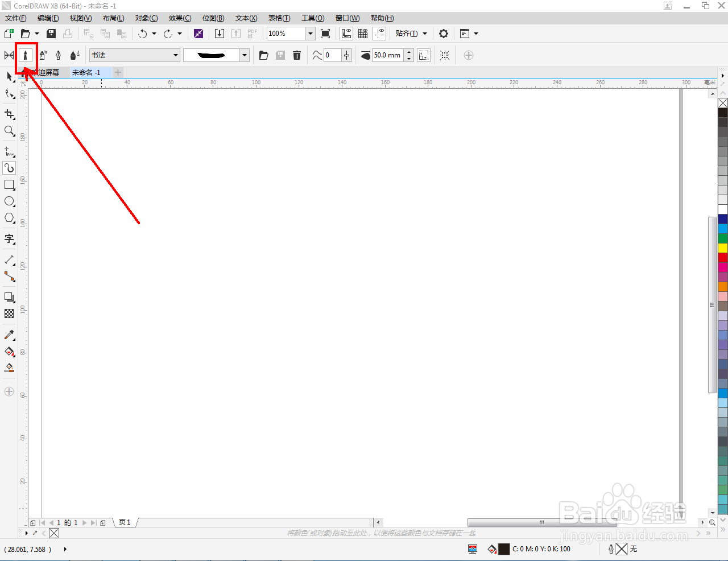728x561 pixels.
Task: Click the Browse brushstroke folder icon
Action: click(264, 55)
